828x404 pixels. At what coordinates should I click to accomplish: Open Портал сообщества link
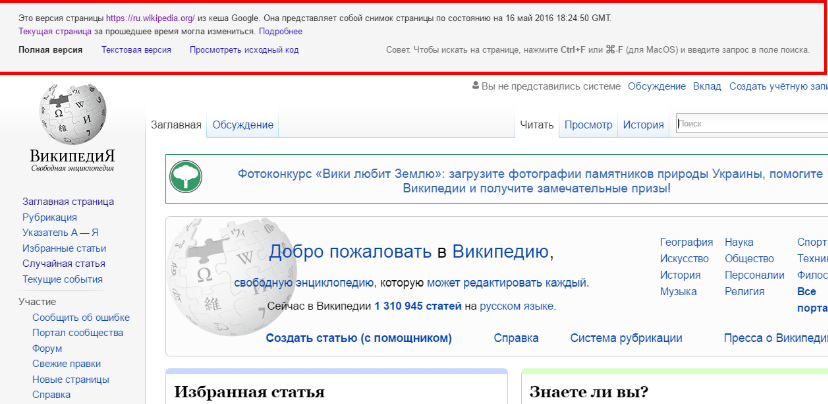click(78, 333)
